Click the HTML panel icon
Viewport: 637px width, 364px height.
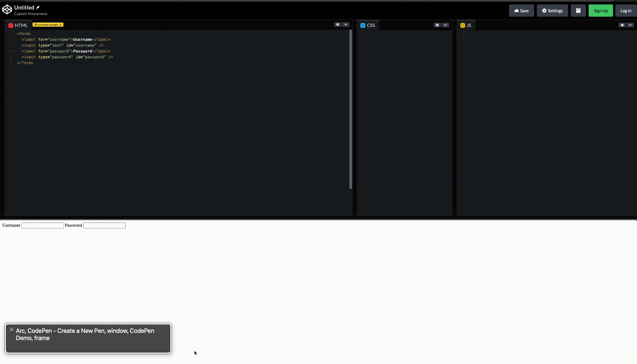(11, 25)
